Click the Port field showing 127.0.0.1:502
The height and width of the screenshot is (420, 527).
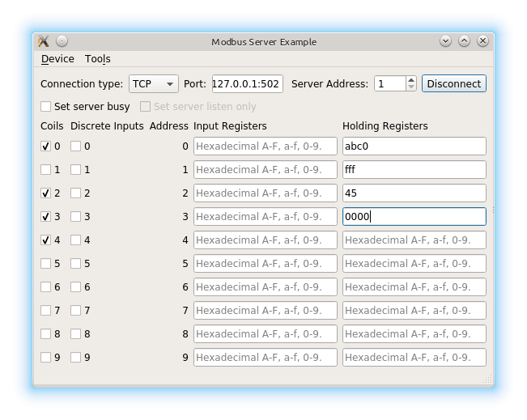pyautogui.click(x=247, y=84)
